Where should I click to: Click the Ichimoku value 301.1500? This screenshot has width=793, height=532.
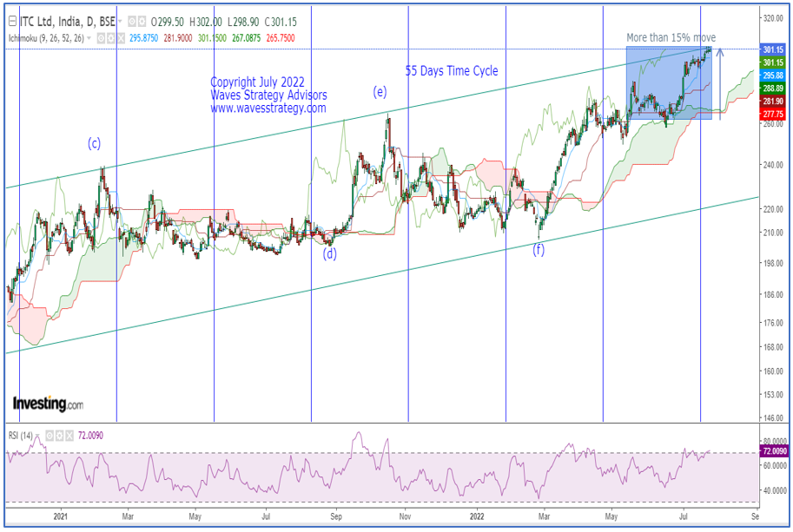pos(212,38)
